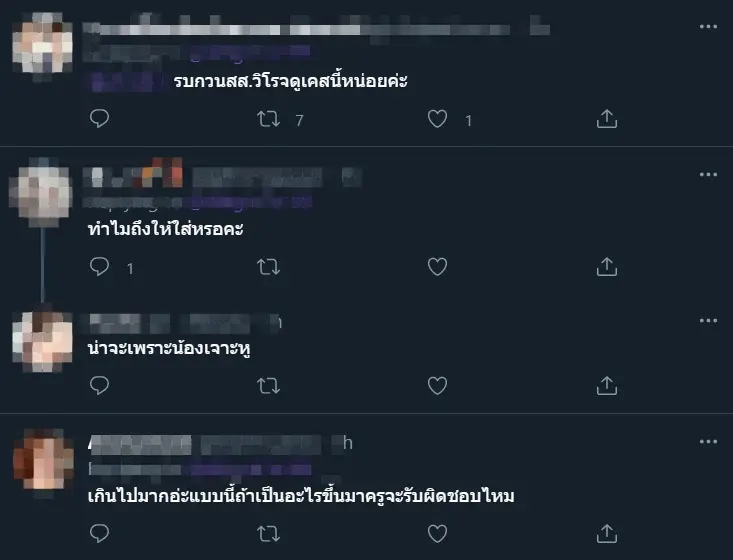This screenshot has width=733, height=560.
Task: Share the tweet 'น่าจะเพราะน้องเจาะหู'
Action: coord(607,386)
